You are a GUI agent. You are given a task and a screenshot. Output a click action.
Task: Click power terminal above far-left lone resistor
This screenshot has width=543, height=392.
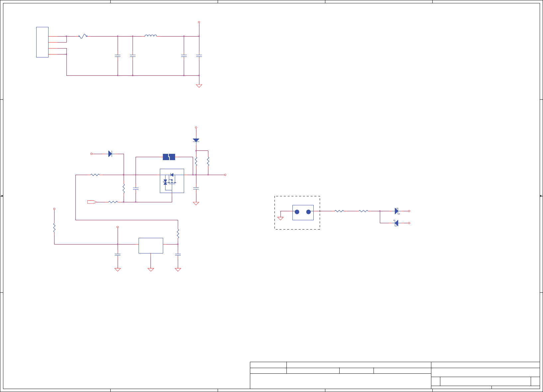(54, 209)
